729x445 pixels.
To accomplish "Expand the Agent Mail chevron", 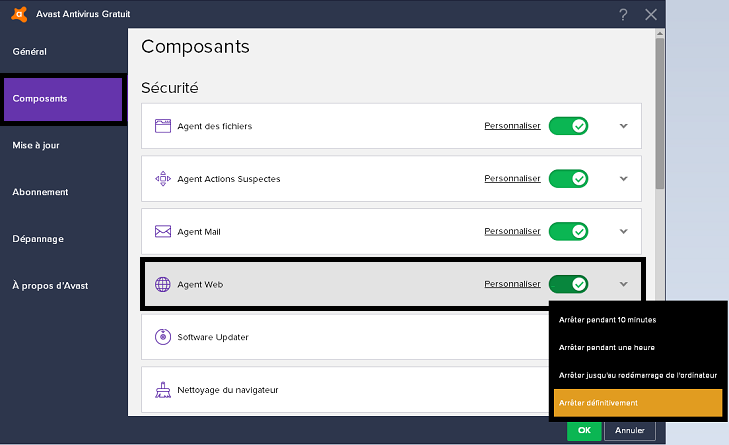I will click(623, 231).
